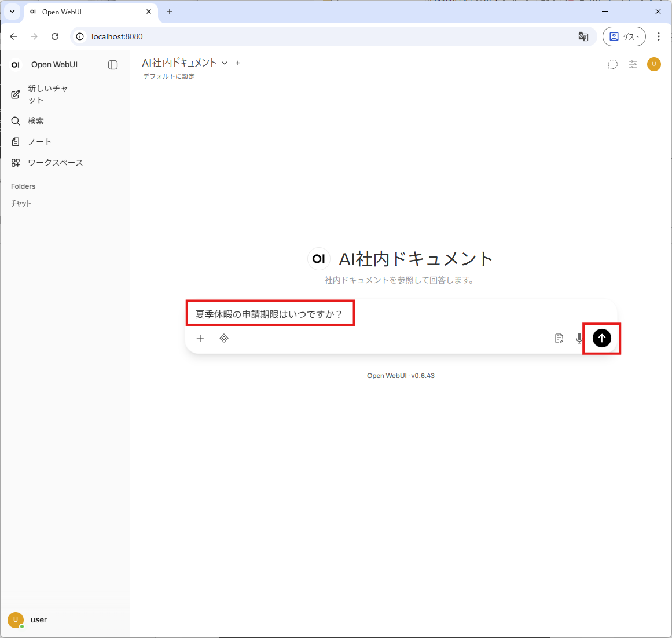Click the plus icon in the chat input
The image size is (672, 638).
[200, 338]
